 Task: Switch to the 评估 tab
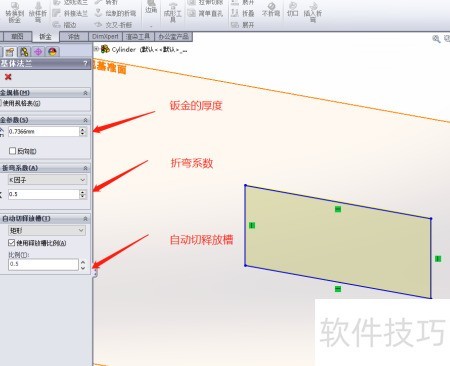click(x=74, y=36)
